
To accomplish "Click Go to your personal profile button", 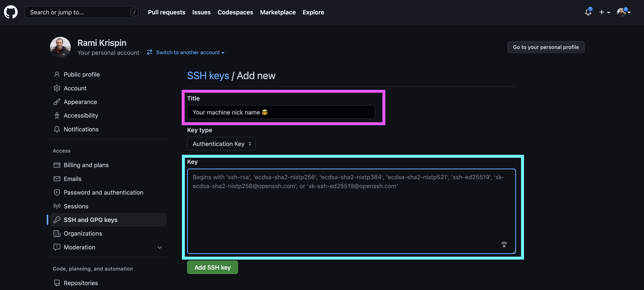I will (x=546, y=47).
